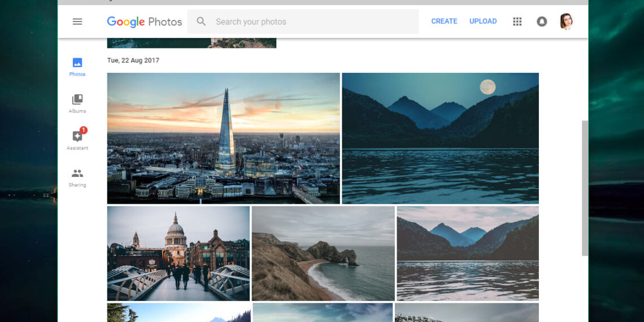This screenshot has height=322, width=644.
Task: Open the Durdle Door coastline photo
Action: coord(323,253)
